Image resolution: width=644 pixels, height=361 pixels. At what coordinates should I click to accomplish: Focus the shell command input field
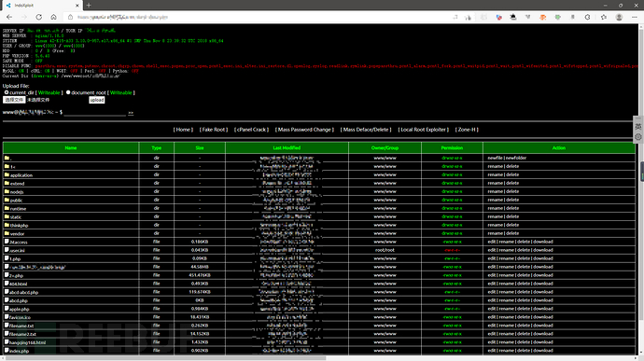click(x=95, y=113)
